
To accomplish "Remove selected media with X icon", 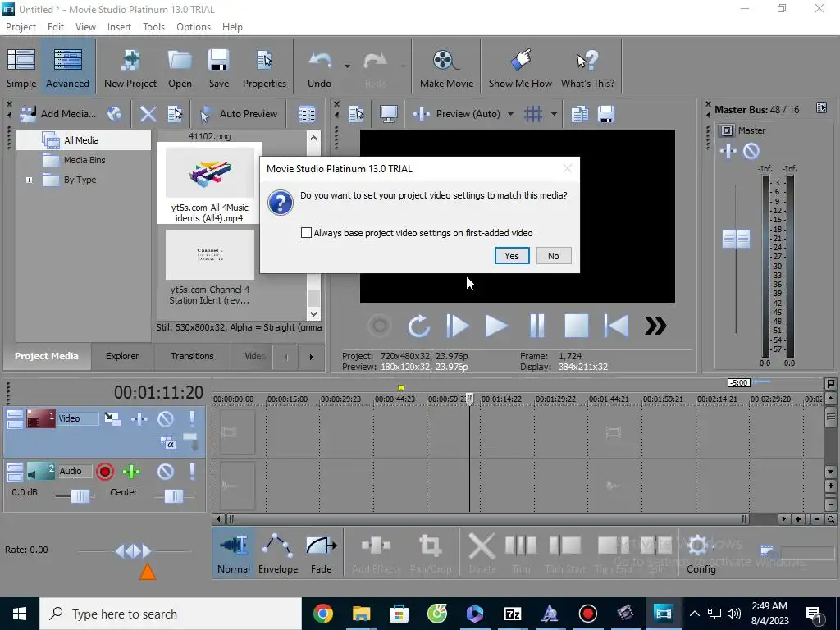I will pos(148,113).
